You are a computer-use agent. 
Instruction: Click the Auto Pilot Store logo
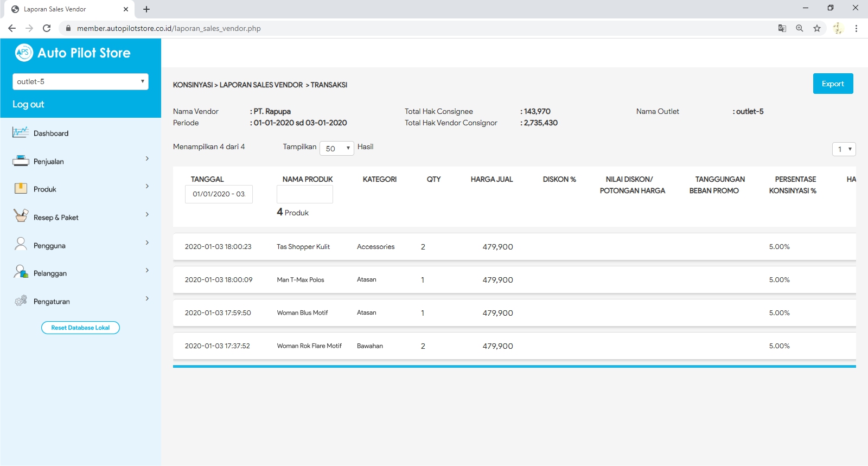tap(24, 53)
